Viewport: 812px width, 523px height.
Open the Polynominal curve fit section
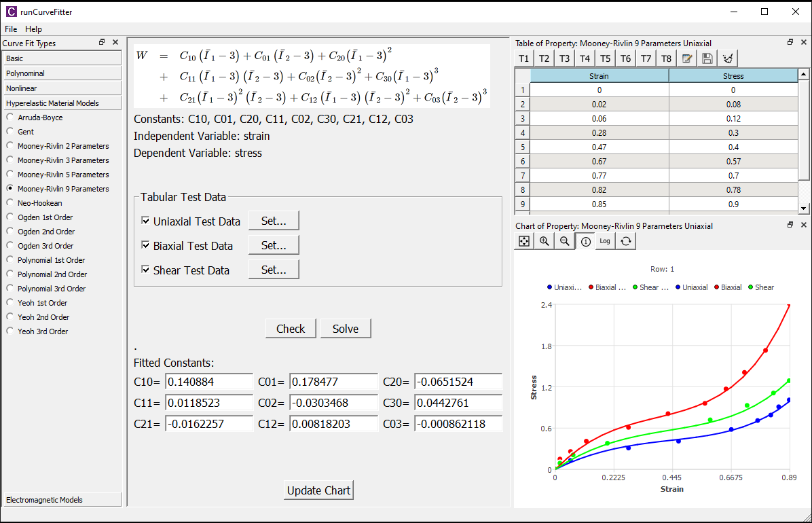62,73
